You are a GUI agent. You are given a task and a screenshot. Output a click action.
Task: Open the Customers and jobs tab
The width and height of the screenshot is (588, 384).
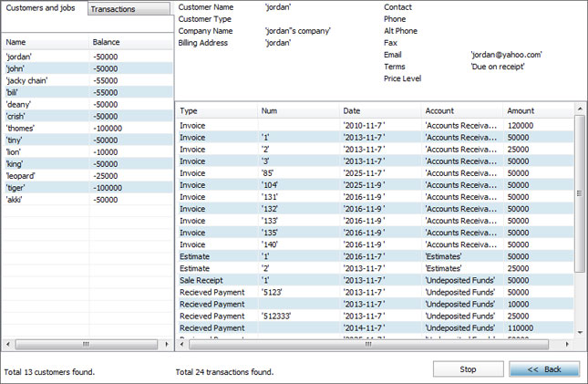coord(43,8)
